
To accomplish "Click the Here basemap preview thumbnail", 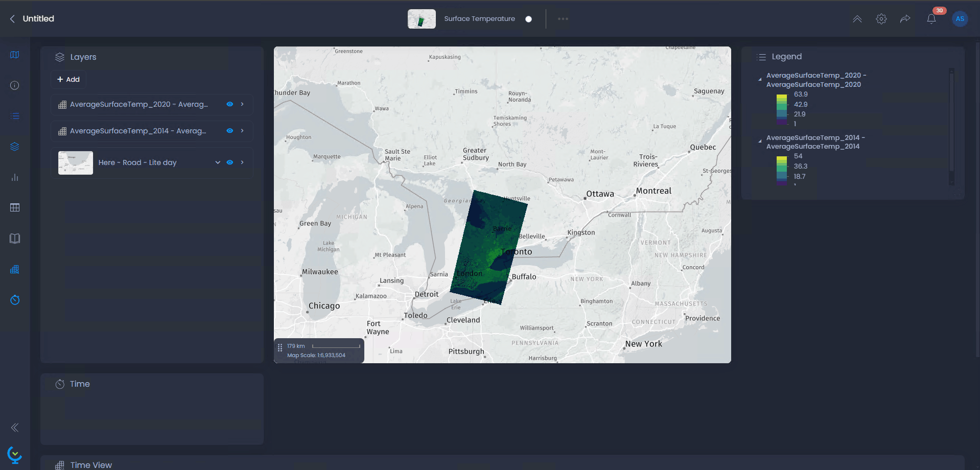I will coord(76,163).
